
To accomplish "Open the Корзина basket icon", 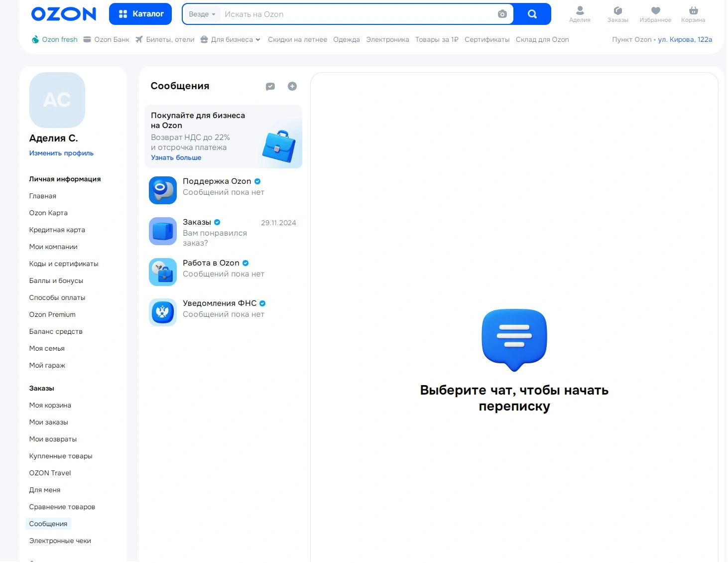I will (x=693, y=14).
